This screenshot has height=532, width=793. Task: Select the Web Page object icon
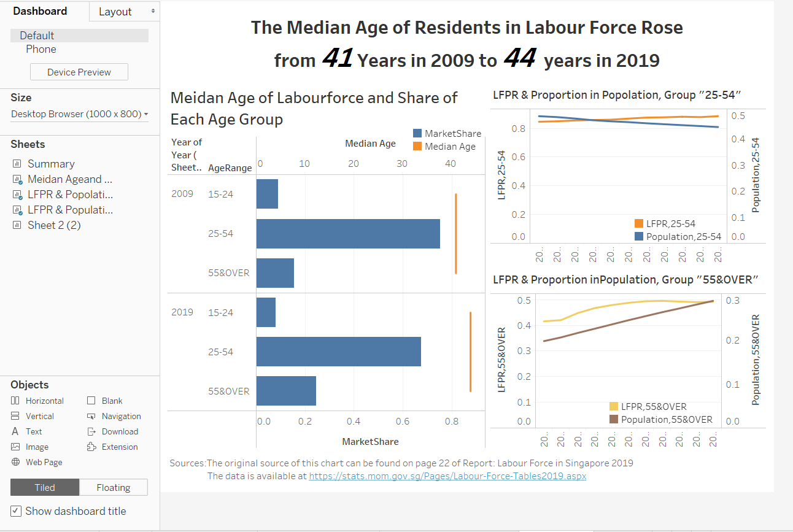tap(15, 463)
